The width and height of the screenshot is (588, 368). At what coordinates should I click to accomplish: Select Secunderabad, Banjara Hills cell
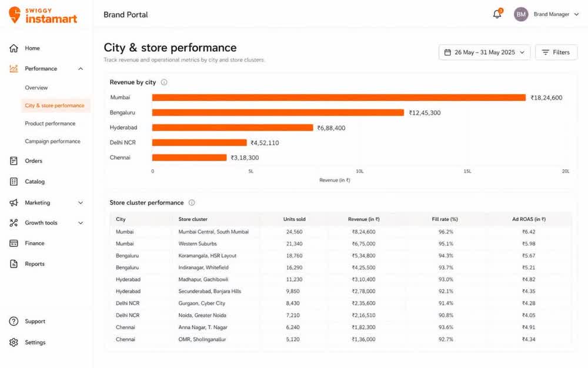[210, 291]
